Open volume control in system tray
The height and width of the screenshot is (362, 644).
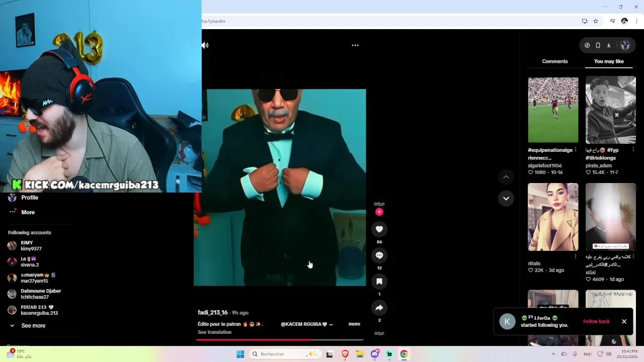608,354
